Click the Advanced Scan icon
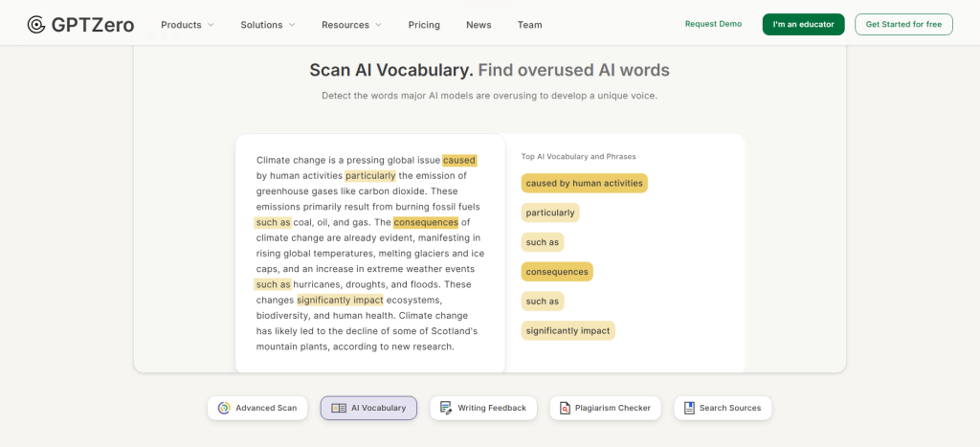 [224, 408]
